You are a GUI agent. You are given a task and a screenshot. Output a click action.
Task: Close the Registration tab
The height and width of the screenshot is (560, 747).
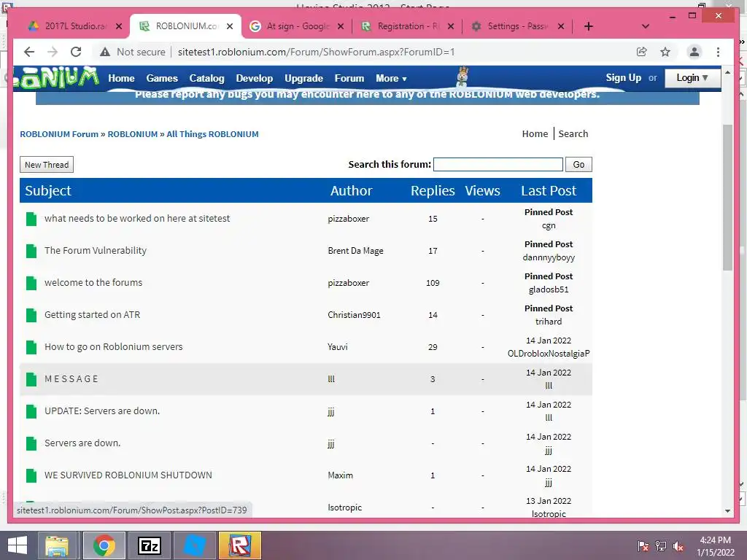[451, 26]
